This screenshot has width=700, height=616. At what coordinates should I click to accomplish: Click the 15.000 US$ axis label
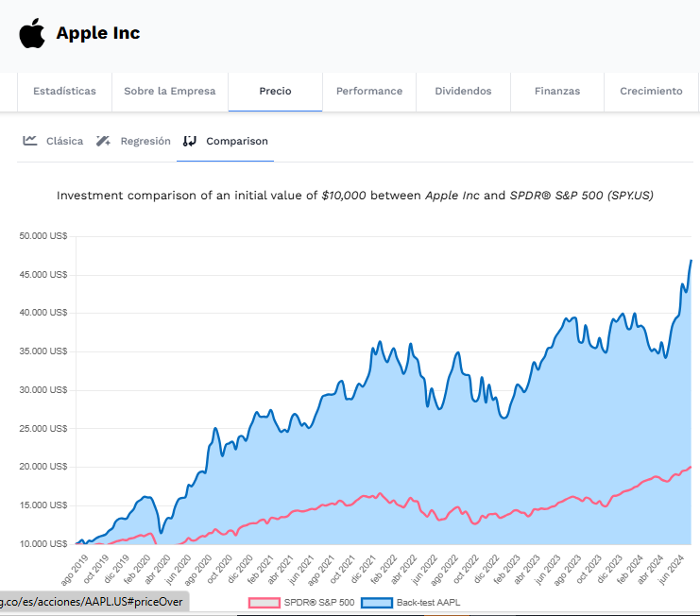pyautogui.click(x=43, y=505)
